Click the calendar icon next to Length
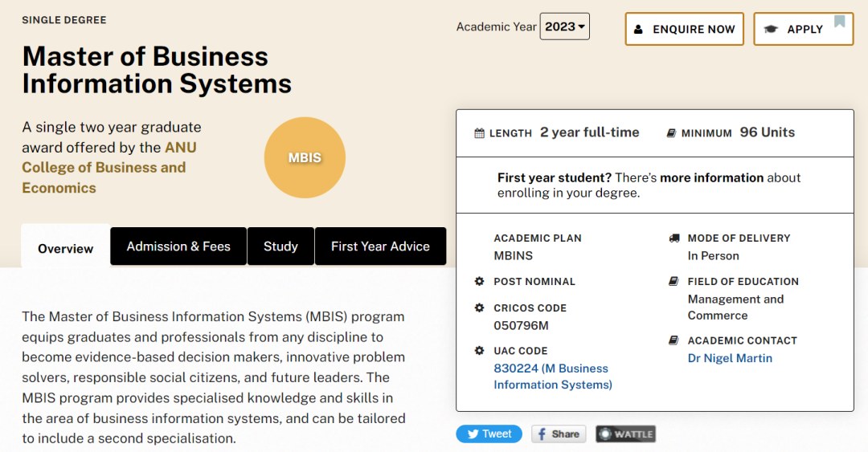 click(x=479, y=133)
